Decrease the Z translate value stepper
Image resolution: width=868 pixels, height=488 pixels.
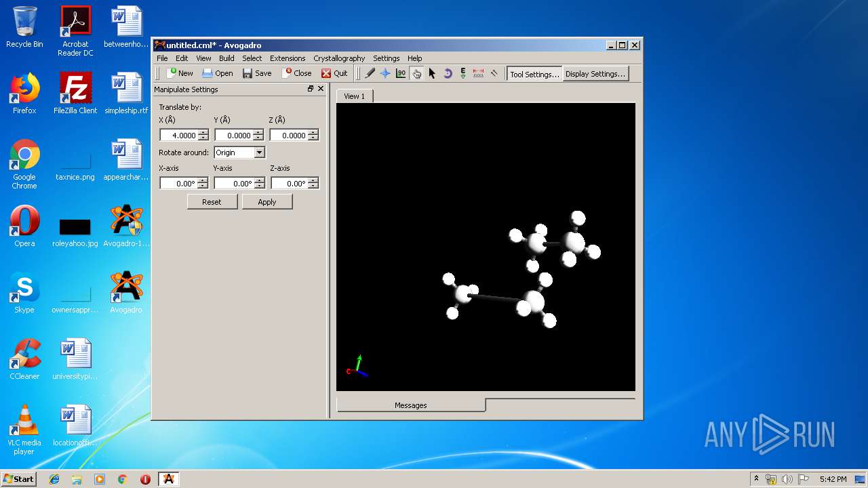[x=313, y=138]
